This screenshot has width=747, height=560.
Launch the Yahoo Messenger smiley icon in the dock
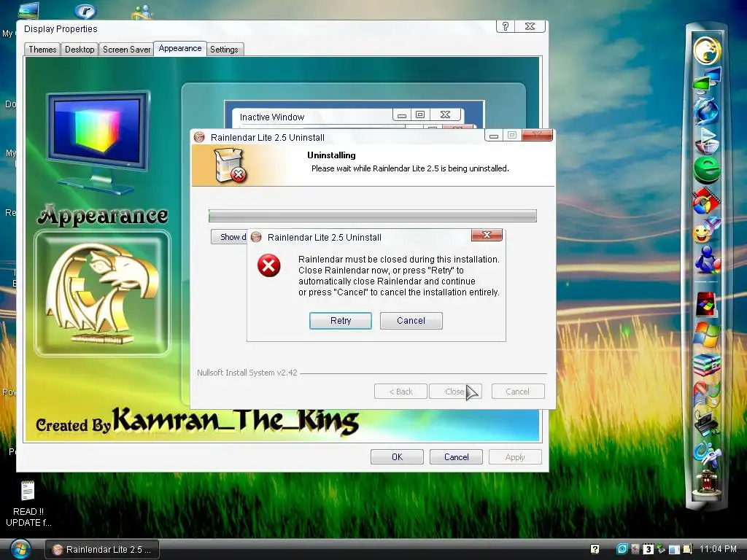click(706, 230)
